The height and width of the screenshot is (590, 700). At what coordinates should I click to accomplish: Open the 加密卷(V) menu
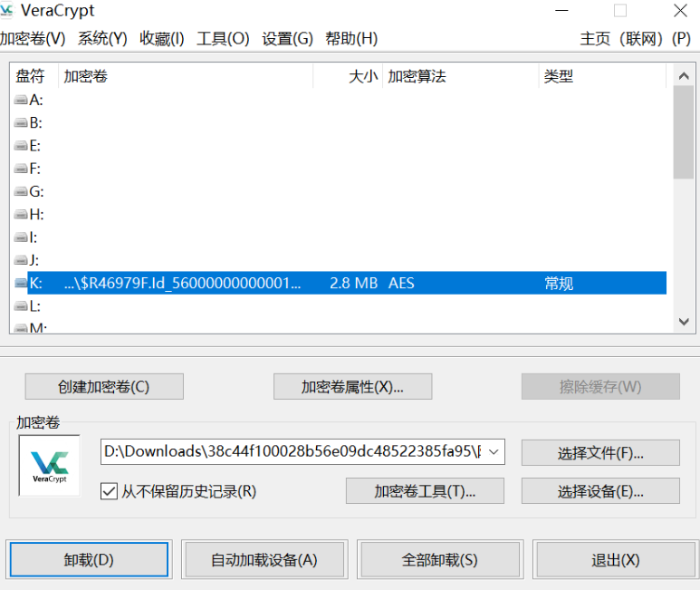point(33,39)
